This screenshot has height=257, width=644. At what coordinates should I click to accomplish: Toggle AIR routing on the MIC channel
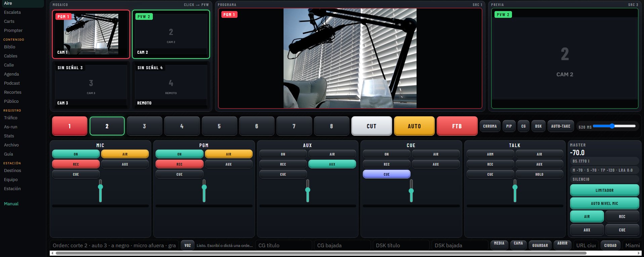tap(125, 154)
